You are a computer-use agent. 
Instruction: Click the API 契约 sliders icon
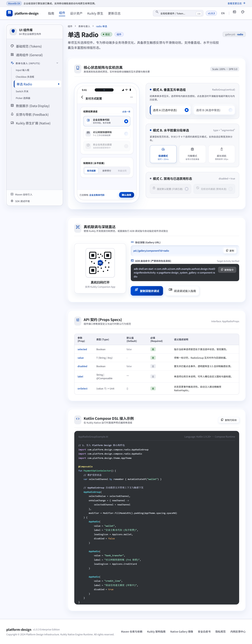(x=78, y=320)
